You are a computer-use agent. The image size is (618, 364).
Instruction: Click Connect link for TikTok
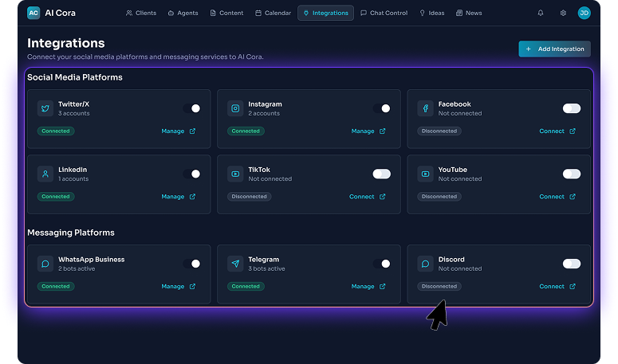[367, 197]
